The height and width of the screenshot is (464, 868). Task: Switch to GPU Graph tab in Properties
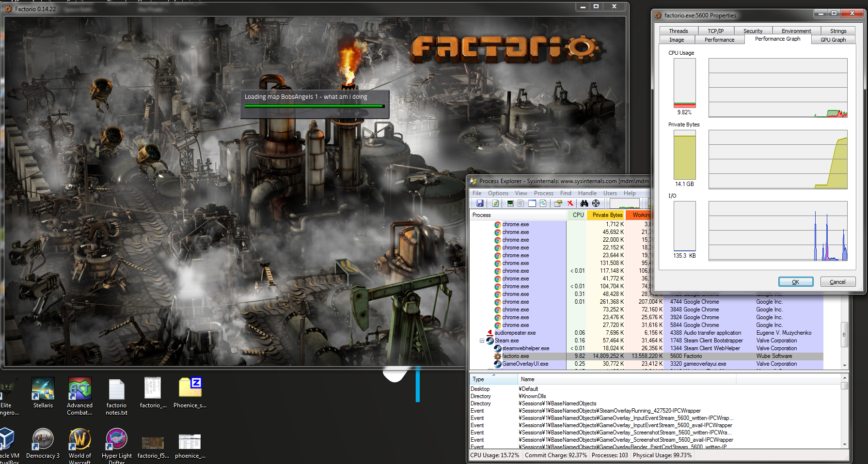[833, 40]
